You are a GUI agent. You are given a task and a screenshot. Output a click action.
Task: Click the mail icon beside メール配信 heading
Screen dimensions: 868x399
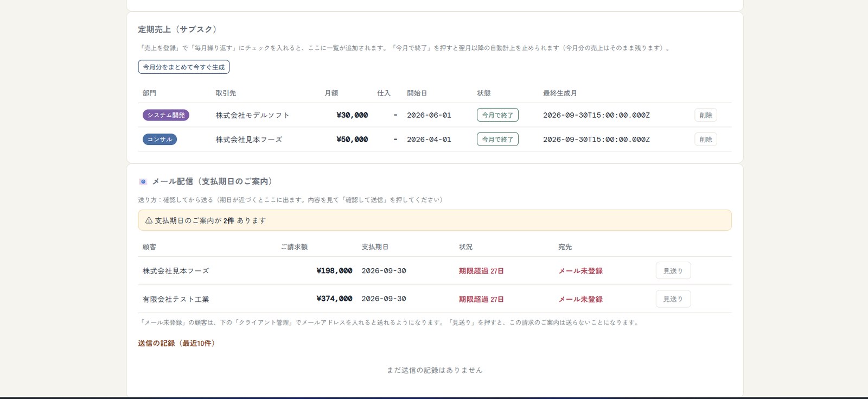(x=143, y=182)
